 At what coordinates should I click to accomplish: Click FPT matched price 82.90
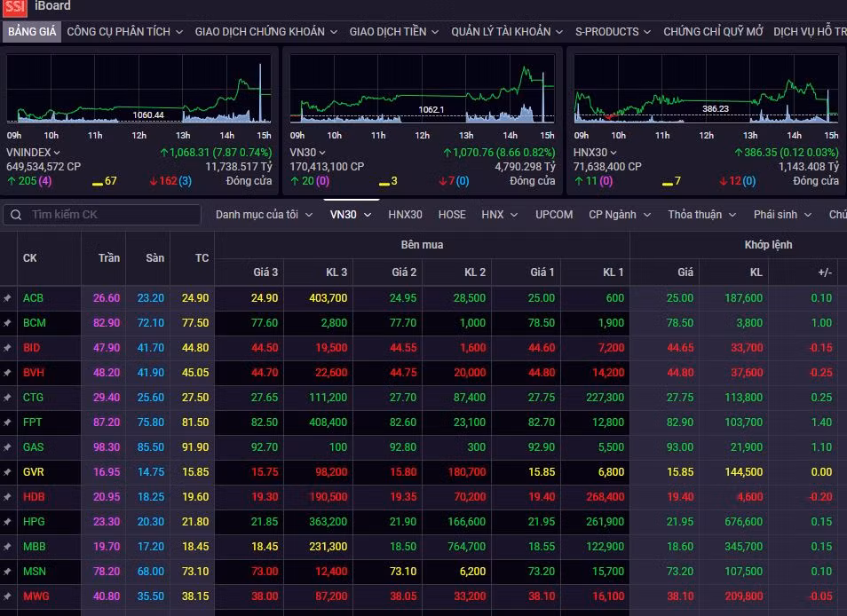[680, 423]
